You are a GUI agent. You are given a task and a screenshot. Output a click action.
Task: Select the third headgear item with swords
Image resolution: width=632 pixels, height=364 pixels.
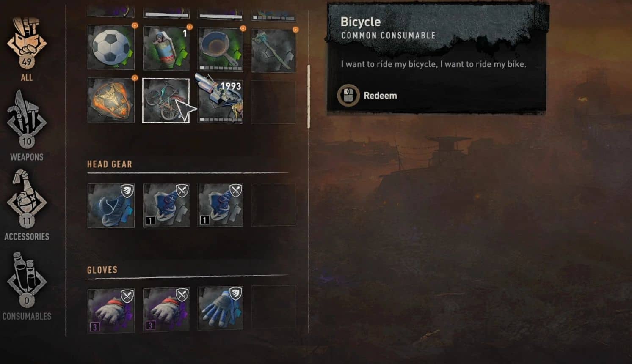pos(220,205)
